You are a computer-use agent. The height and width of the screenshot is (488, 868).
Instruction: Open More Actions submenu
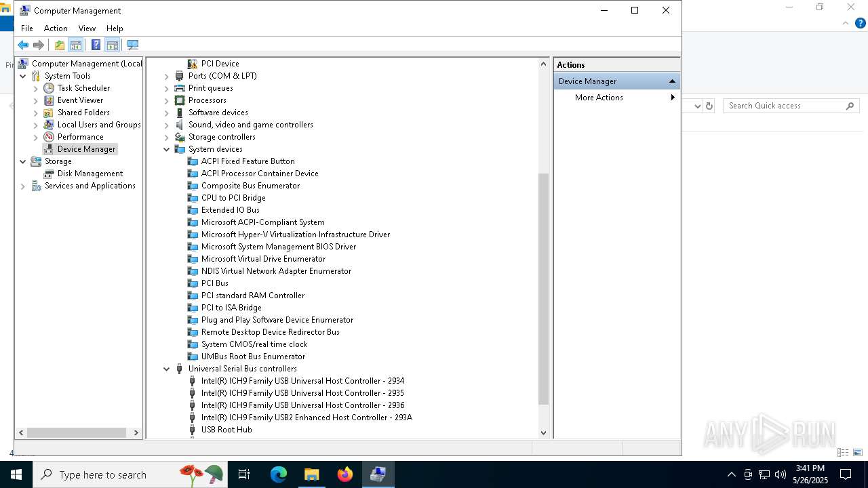616,98
